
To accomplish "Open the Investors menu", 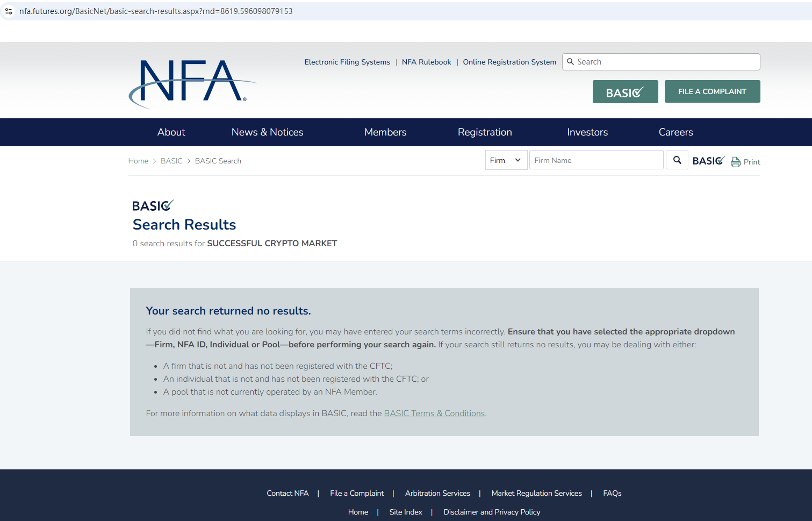I will pyautogui.click(x=587, y=132).
